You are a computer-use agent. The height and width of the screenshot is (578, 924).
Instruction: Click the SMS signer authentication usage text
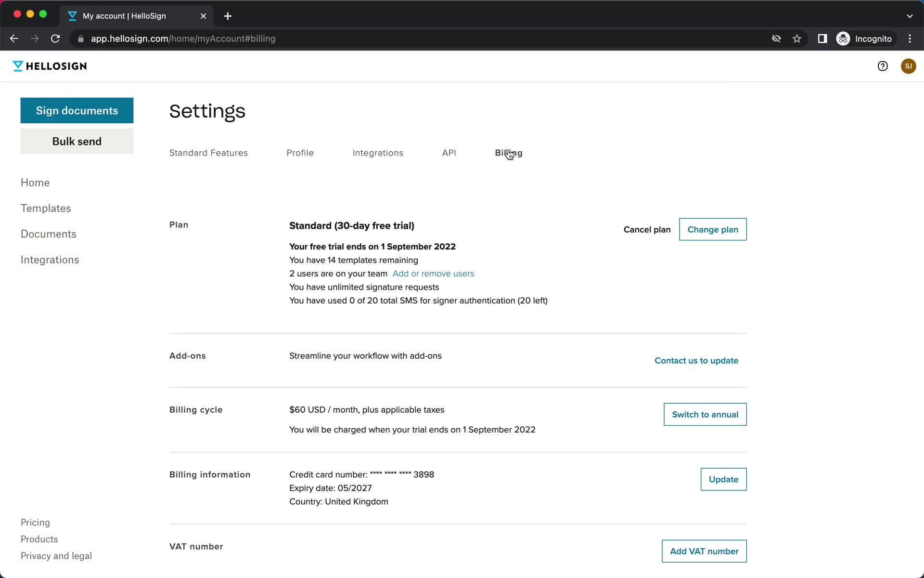tap(418, 301)
